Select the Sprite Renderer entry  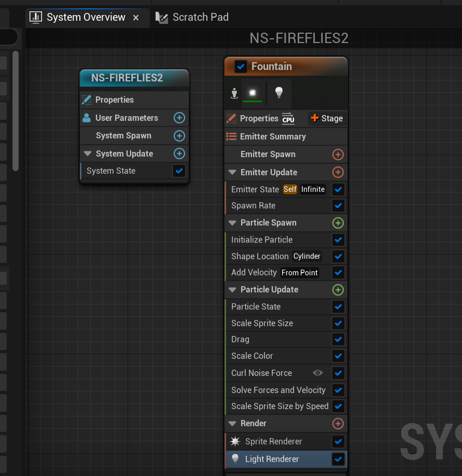[286, 441]
